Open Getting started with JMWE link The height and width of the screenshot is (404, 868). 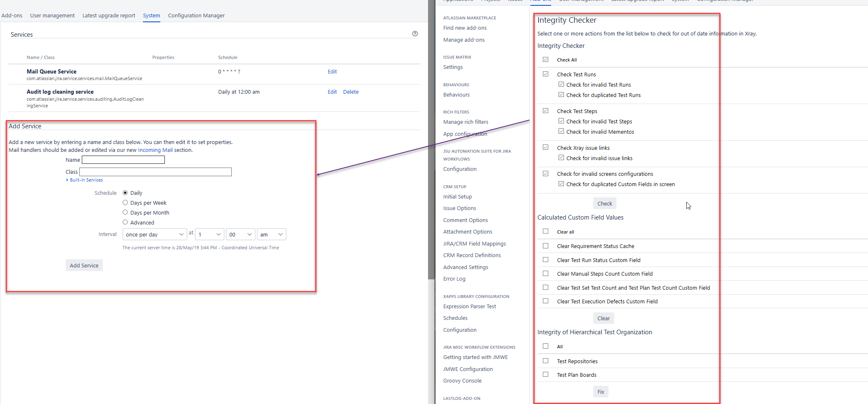click(476, 357)
